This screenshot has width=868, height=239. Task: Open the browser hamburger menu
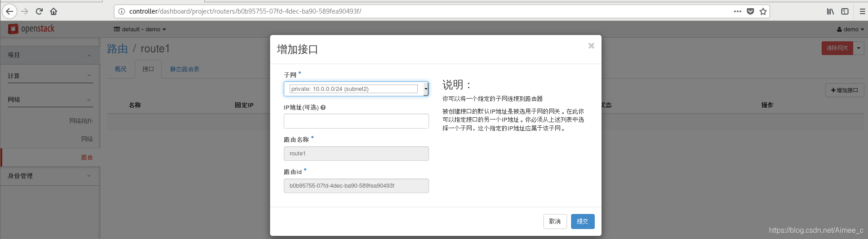(863, 11)
